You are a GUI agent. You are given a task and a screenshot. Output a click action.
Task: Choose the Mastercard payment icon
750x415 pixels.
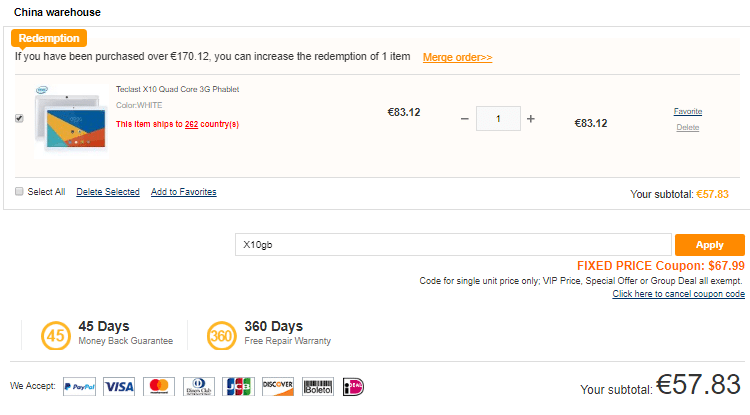point(158,386)
